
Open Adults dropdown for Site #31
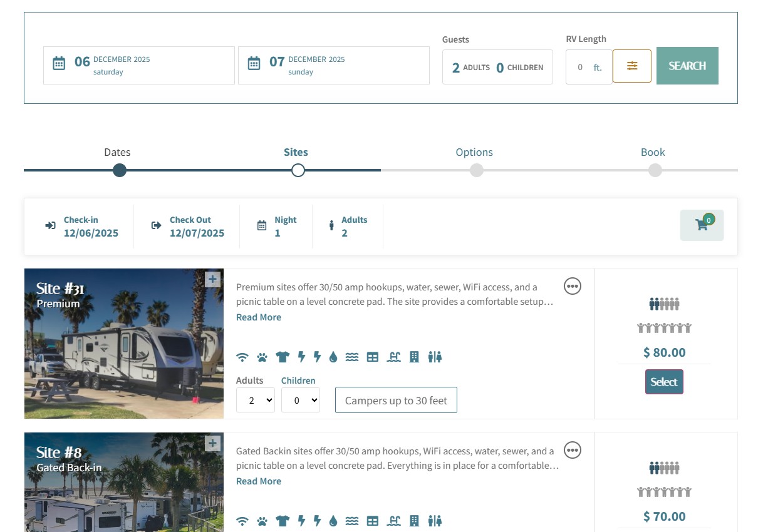tap(255, 401)
